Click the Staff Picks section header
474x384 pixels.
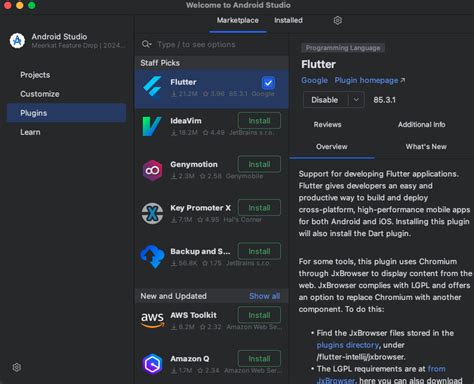212,63
